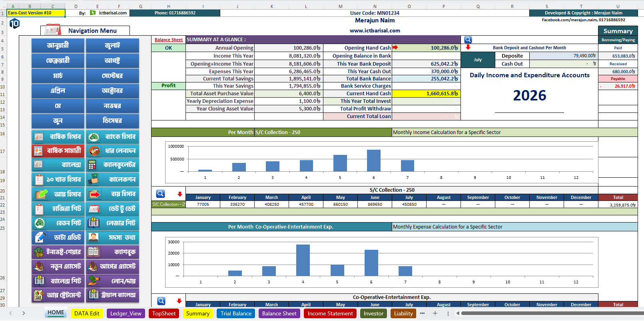Viewport: 644px width, 321px height.
Task: Click red down arrow near Bank Deposit header
Action: [468, 47]
